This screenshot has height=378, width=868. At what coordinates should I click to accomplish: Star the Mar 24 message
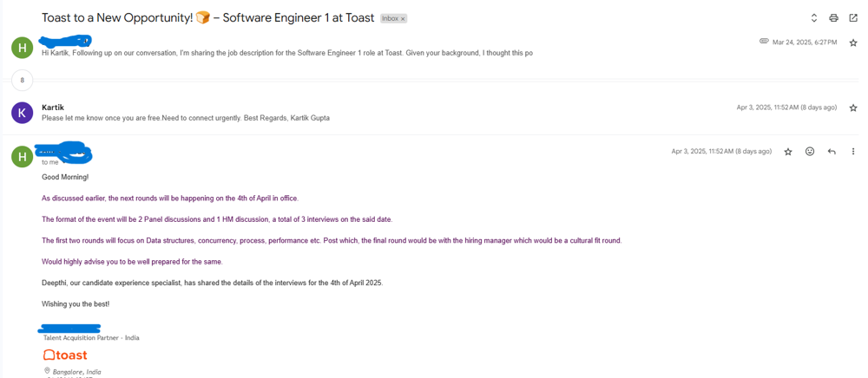tap(853, 42)
